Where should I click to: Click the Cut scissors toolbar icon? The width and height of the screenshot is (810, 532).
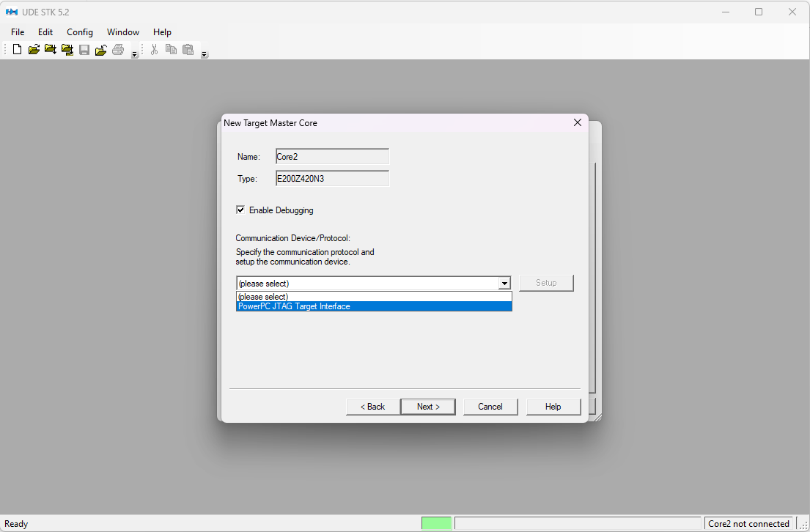(x=154, y=49)
